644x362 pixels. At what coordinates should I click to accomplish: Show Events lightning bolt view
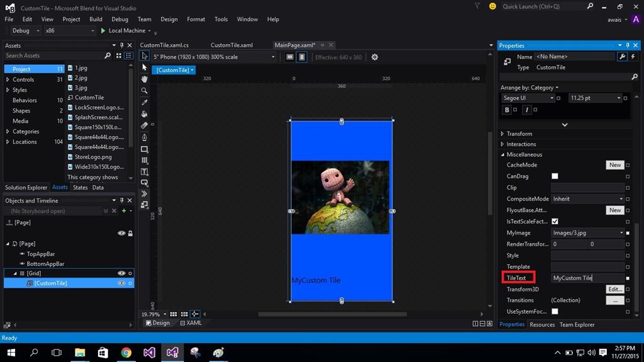[633, 57]
